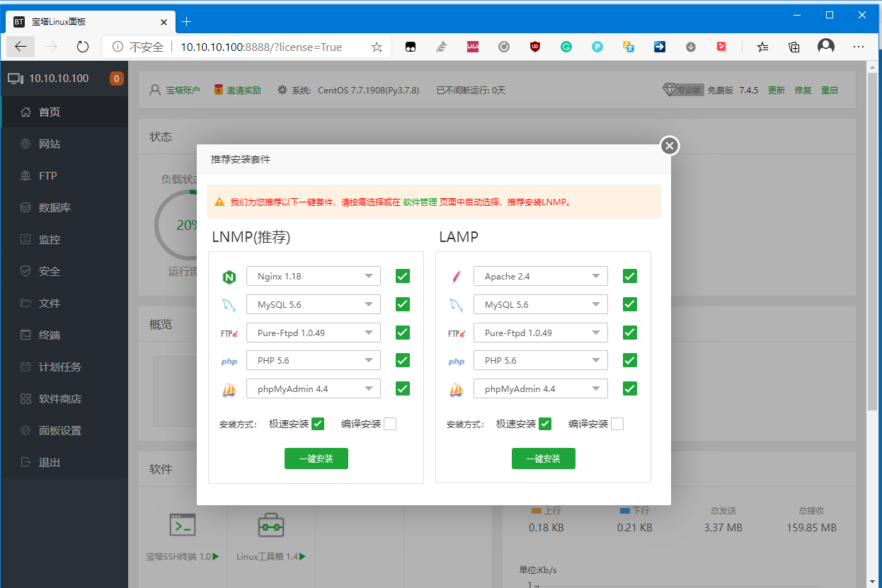Uncheck LNMP MySQL 5.6 checkbox
This screenshot has height=588, width=882.
coord(403,304)
